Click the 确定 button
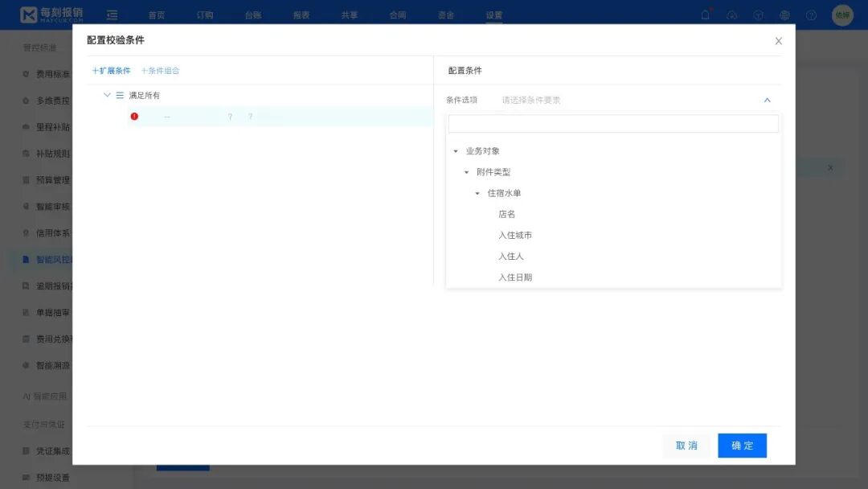 (x=742, y=446)
